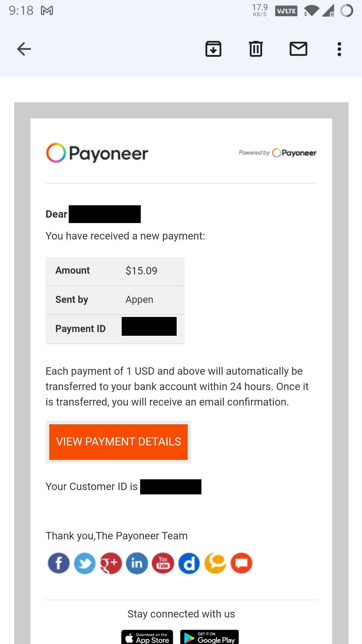Click the large Payoneer logo
Viewport: 362px width, 644px height.
(97, 153)
